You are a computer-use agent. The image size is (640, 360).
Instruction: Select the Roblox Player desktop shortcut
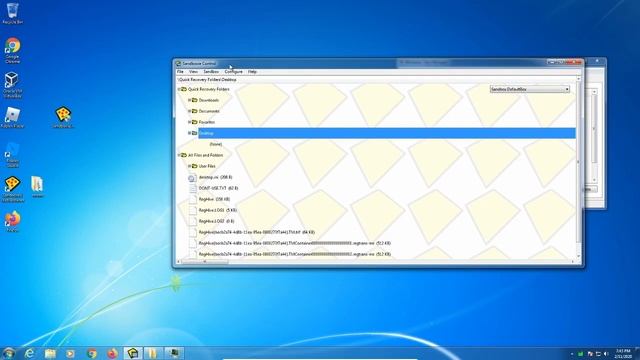(12, 118)
